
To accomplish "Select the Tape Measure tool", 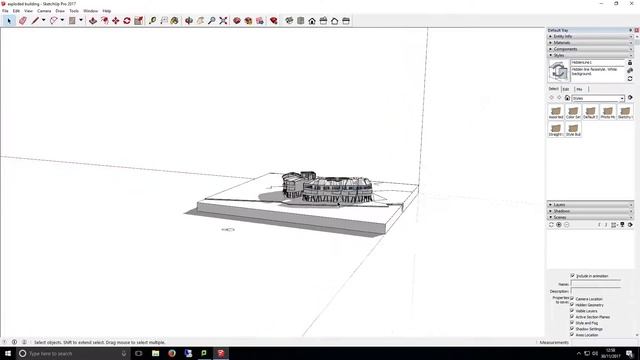I will point(152,20).
